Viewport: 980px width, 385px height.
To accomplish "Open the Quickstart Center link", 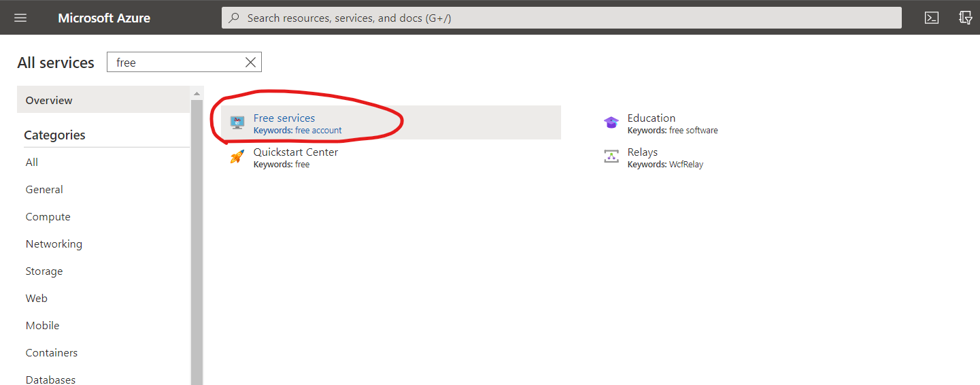I will [x=295, y=152].
